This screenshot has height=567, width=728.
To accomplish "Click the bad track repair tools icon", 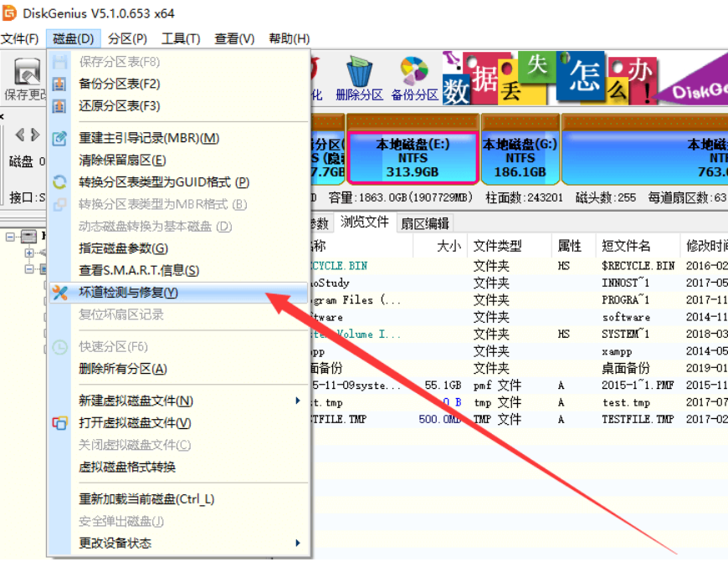I will pos(59,293).
